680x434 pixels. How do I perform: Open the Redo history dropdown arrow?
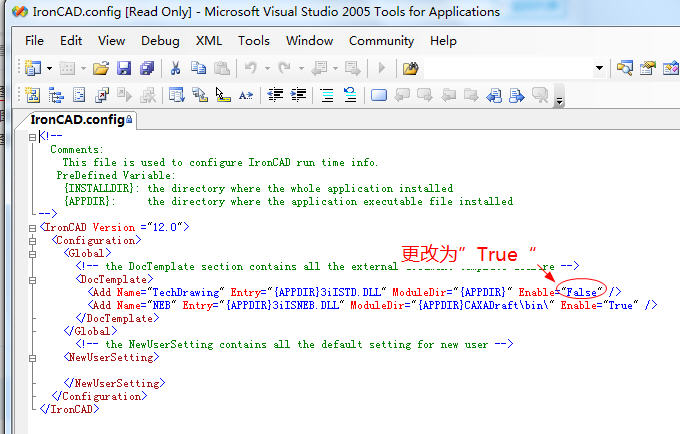pos(301,69)
